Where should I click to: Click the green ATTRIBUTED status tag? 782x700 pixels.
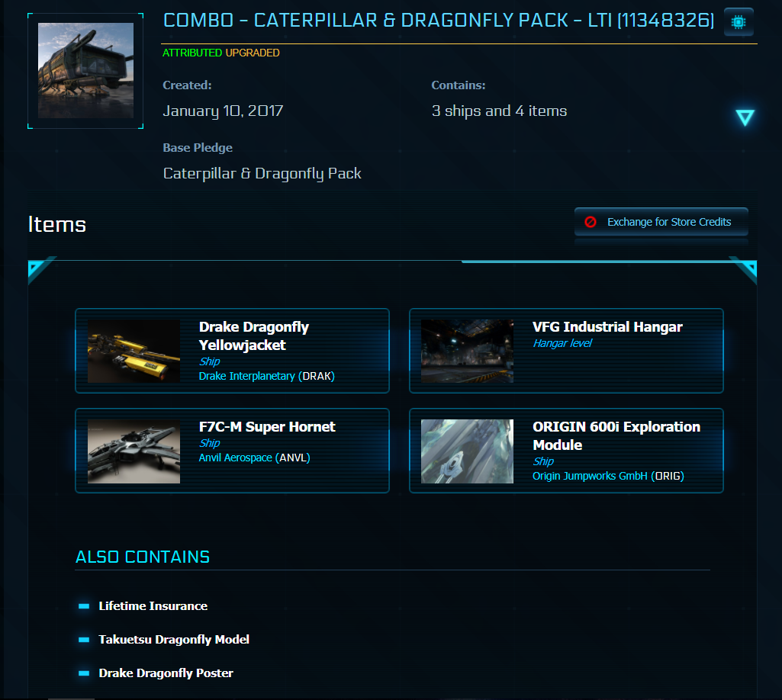192,53
